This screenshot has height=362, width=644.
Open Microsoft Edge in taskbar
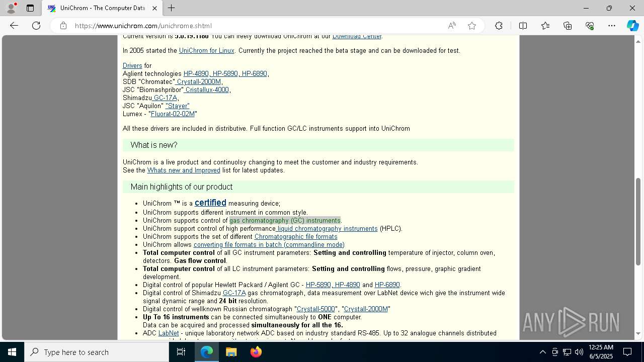[207, 352]
